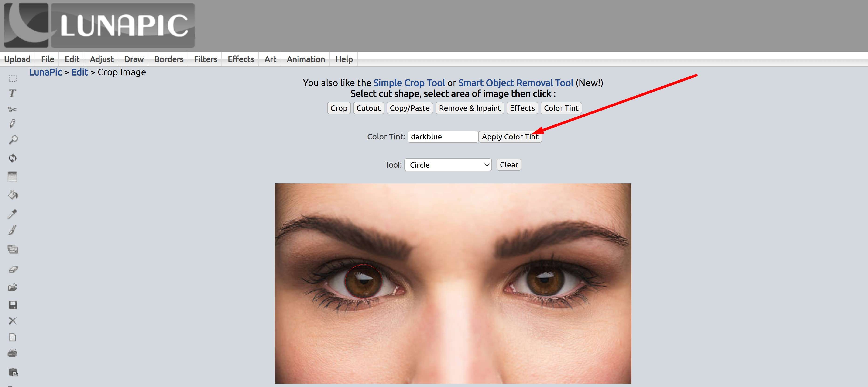The image size is (868, 387).
Task: Click the Remove & Inpaint button
Action: 469,108
